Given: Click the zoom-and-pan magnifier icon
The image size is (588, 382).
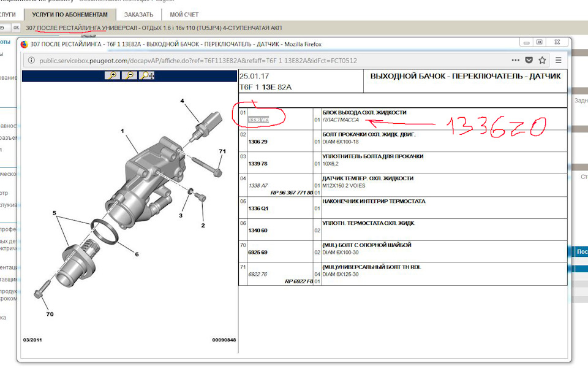Looking at the screenshot, I should [146, 75].
